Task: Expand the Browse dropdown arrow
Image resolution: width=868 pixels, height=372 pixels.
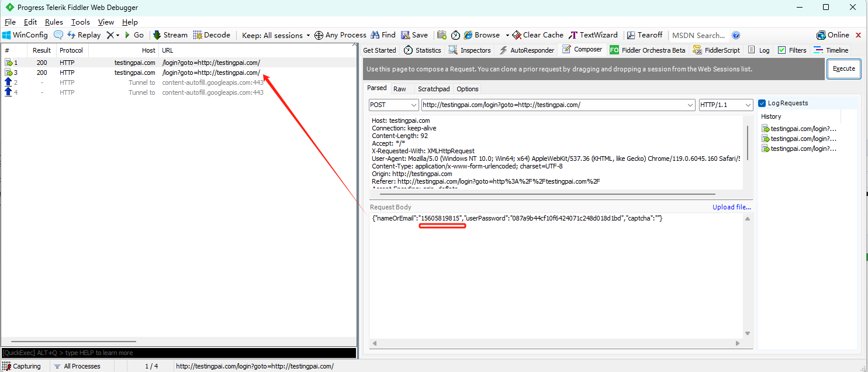Action: (507, 35)
